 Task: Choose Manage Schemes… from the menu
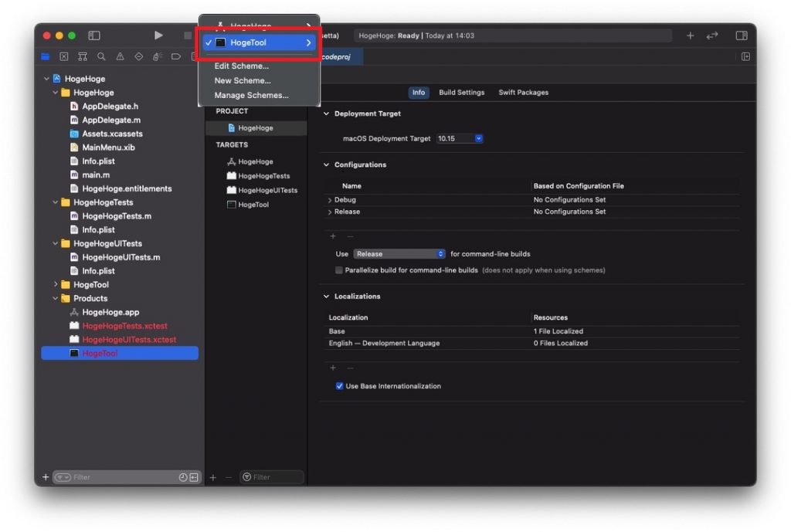251,95
